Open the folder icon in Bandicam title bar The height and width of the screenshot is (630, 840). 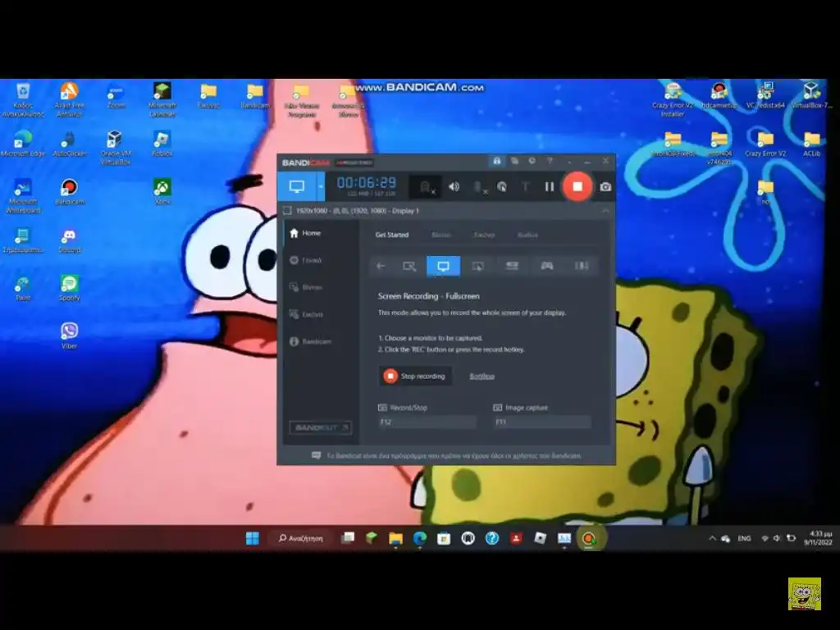click(x=514, y=161)
